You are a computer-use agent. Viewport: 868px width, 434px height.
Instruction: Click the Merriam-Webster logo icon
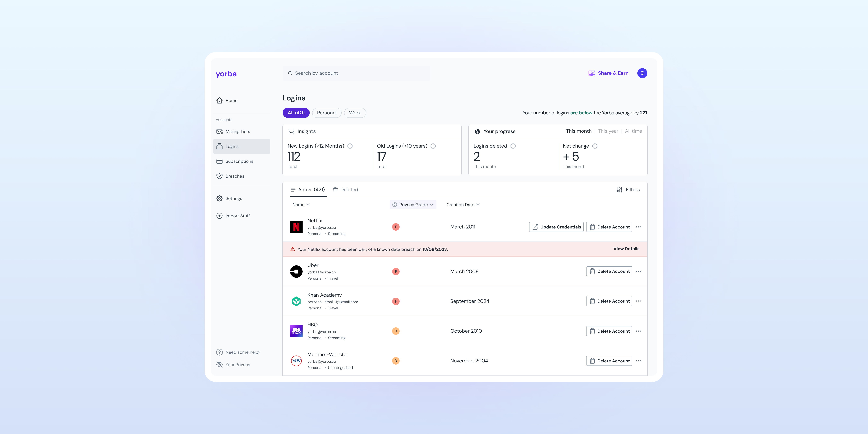[x=296, y=361]
